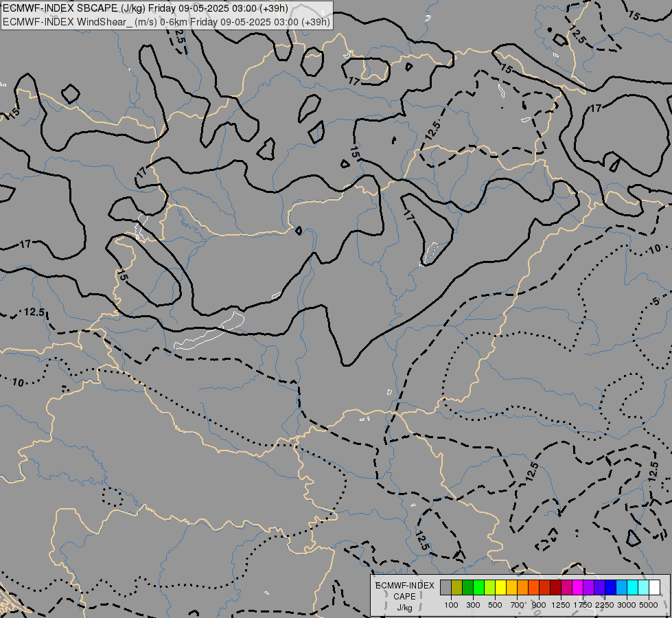Click the '3000' legend value

(x=627, y=605)
